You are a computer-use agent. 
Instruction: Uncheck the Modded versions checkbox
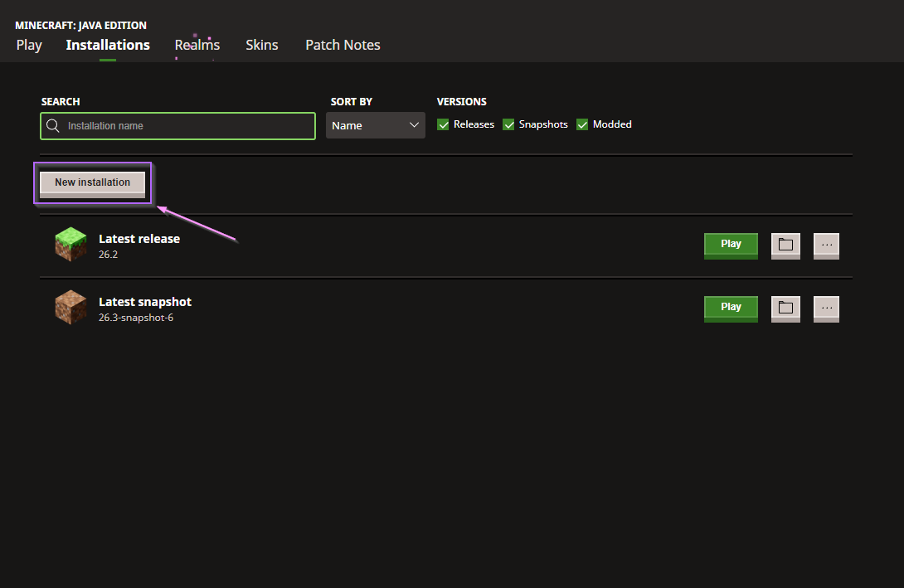pyautogui.click(x=582, y=124)
